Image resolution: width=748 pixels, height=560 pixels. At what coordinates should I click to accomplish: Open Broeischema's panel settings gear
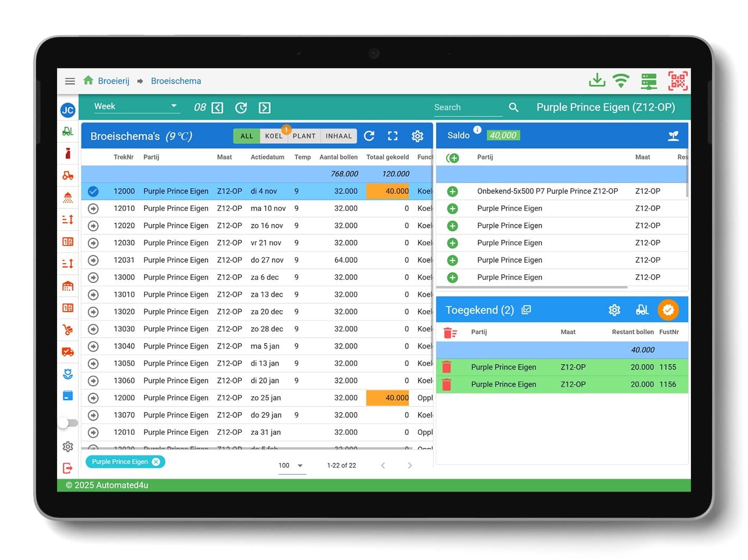pos(417,136)
